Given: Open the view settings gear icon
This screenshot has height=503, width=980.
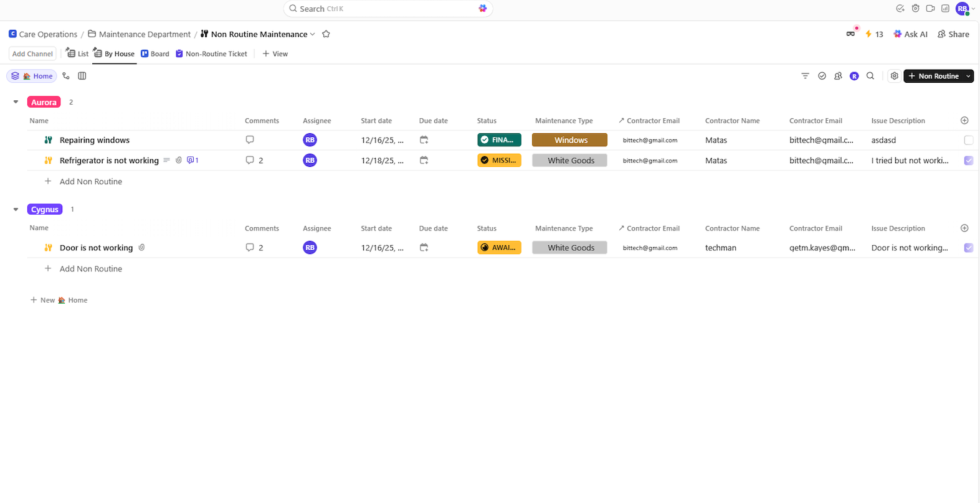Looking at the screenshot, I should (x=894, y=76).
